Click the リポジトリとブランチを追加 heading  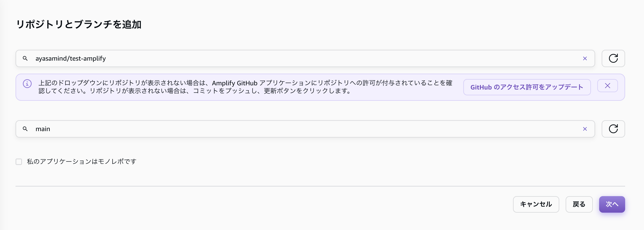[79, 24]
